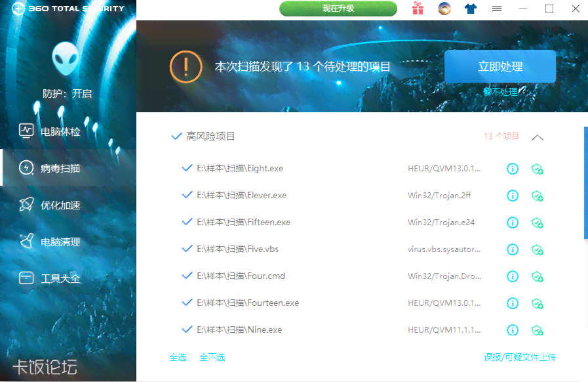Click the 全不选 link
Viewport: 588px width, 382px height.
212,357
